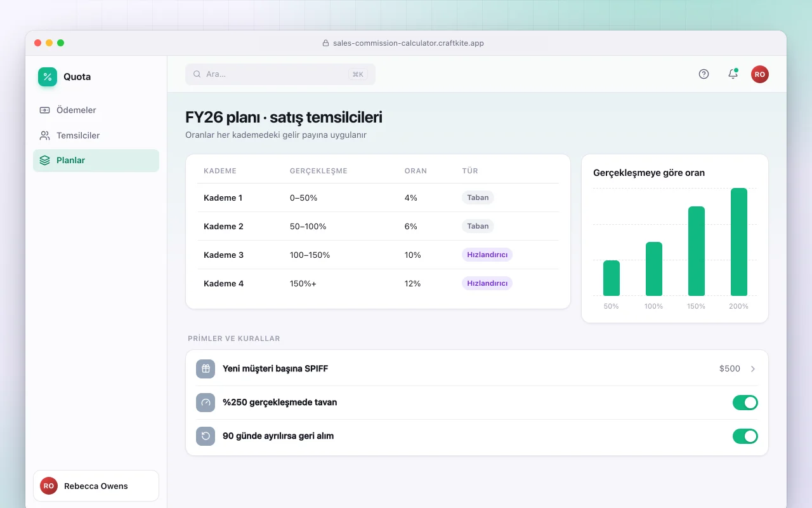This screenshot has width=812, height=508.
Task: Select the Kademe 2 row
Action: [x=378, y=226]
